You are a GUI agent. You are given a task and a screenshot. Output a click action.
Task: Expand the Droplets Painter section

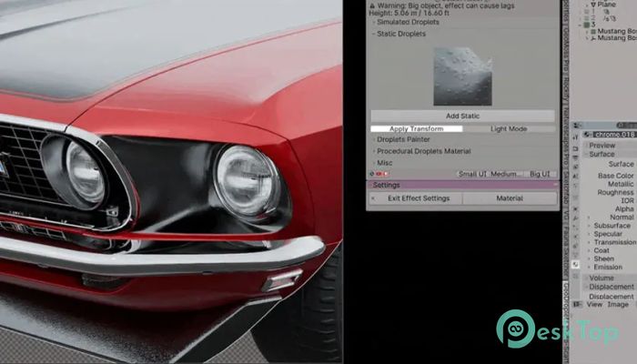tap(403, 139)
